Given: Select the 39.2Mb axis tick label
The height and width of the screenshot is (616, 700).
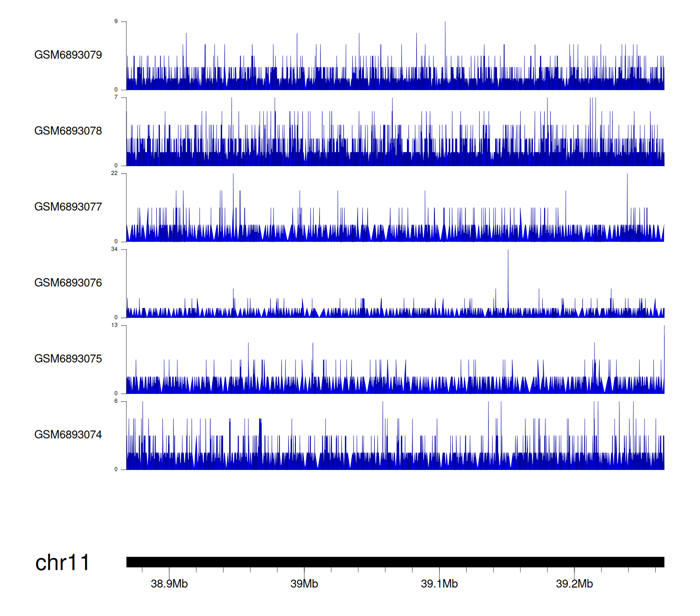Looking at the screenshot, I should (x=574, y=584).
